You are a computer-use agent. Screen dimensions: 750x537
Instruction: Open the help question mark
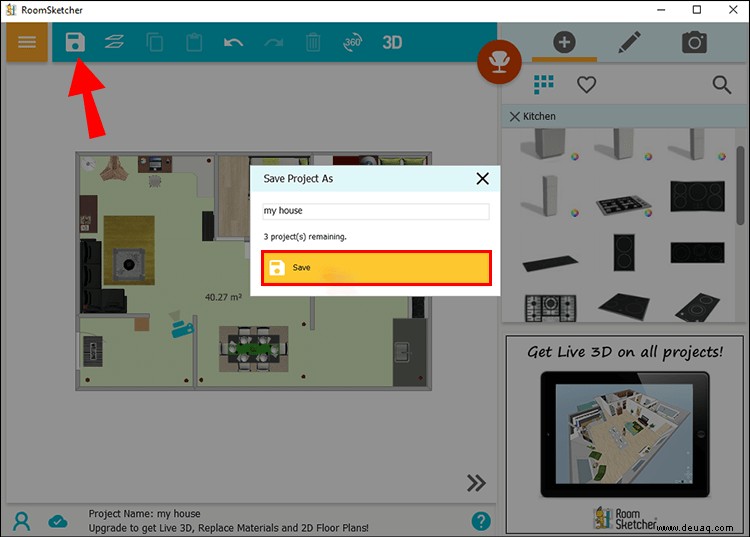481,521
